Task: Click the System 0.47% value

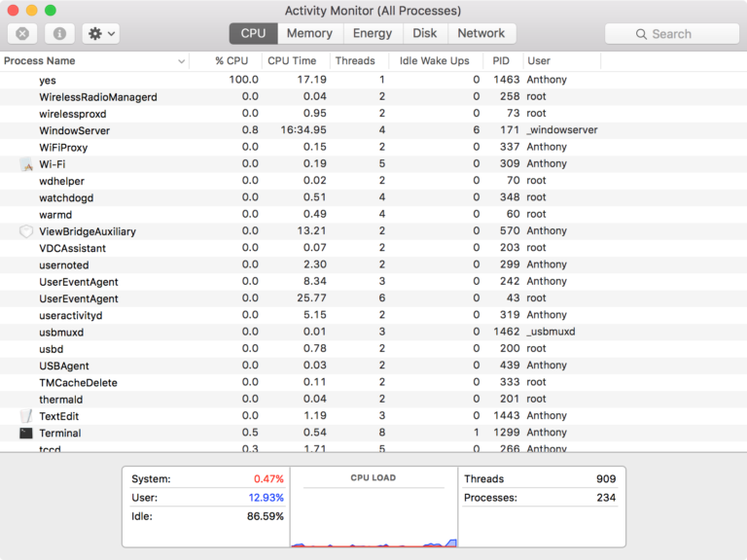Action: click(268, 479)
